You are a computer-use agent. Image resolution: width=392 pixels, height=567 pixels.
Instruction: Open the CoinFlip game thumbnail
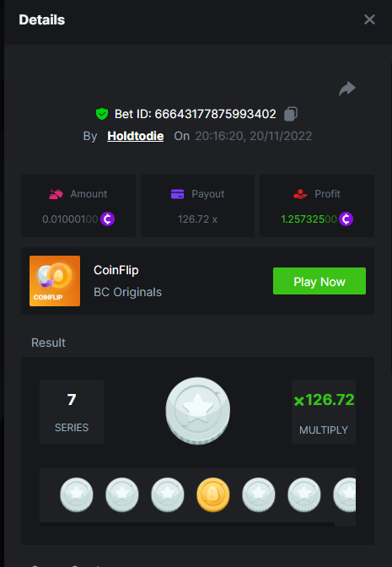coord(55,281)
